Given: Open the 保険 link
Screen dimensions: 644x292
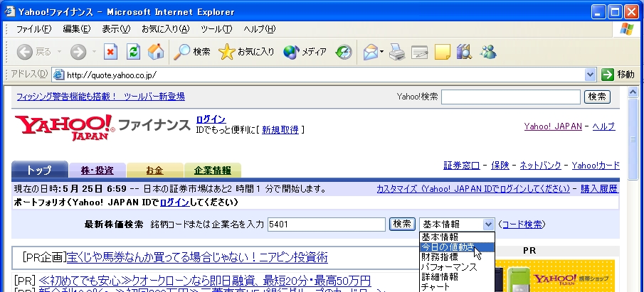Looking at the screenshot, I should [x=500, y=166].
